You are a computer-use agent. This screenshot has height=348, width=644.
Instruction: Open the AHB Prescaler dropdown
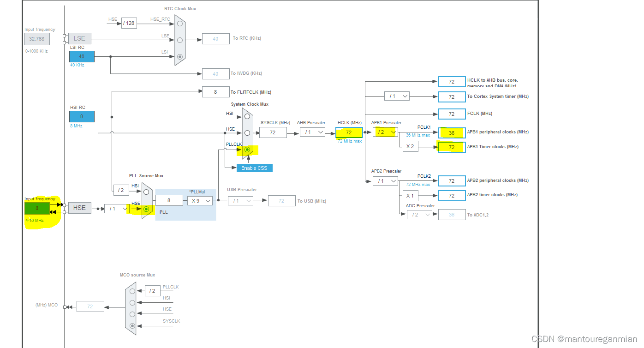pos(312,132)
